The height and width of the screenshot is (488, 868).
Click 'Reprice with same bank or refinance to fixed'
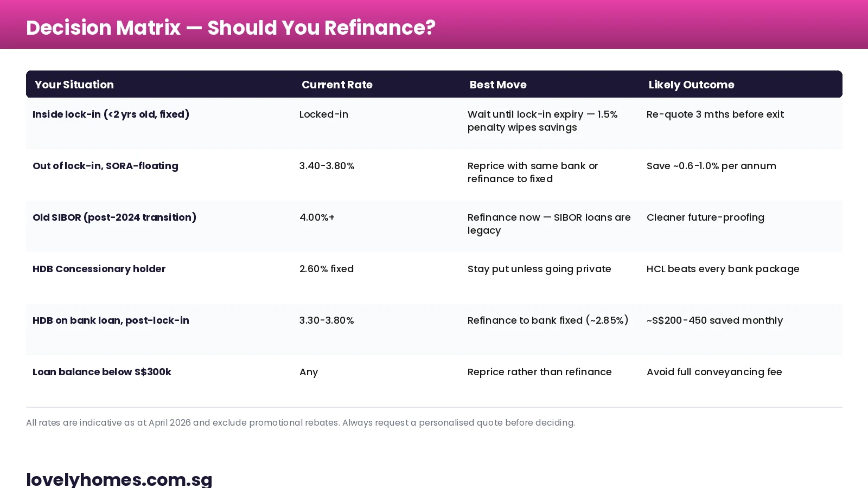533,172
